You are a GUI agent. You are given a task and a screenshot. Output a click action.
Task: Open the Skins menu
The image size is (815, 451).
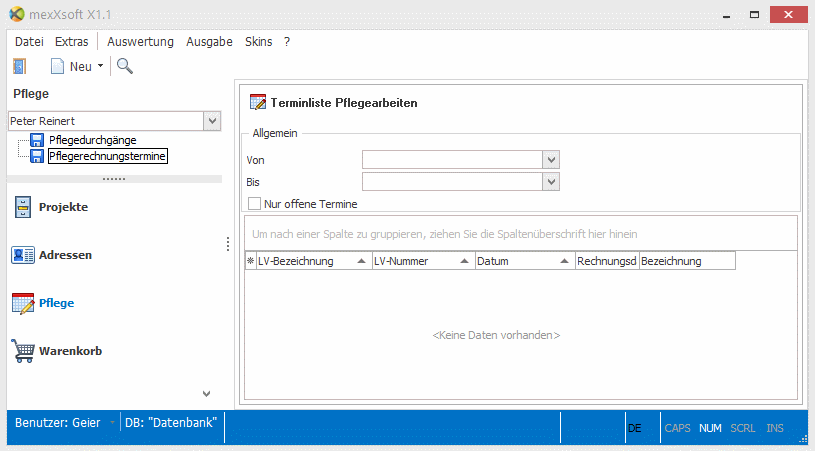(x=259, y=42)
